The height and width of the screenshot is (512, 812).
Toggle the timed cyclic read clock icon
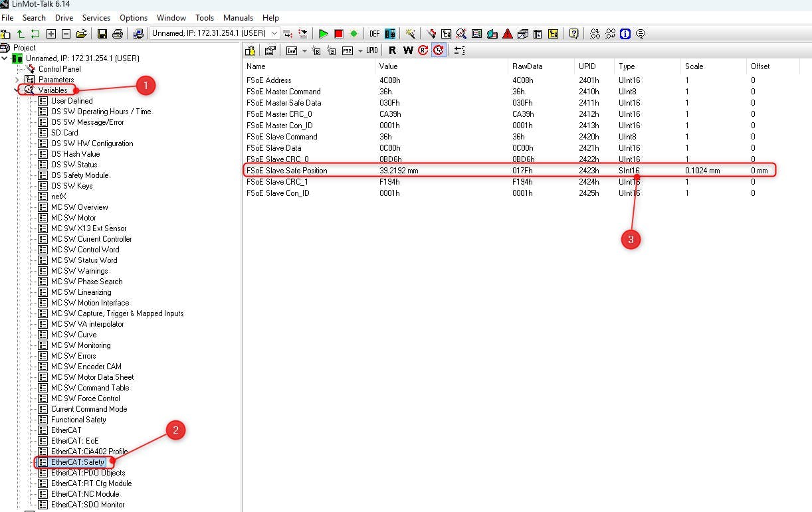point(439,50)
